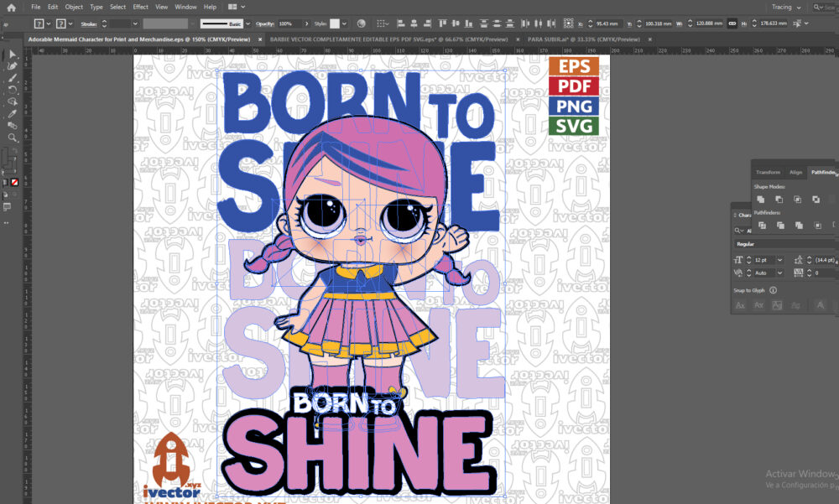Click the isolate selected object icon
The image size is (839, 504).
(797, 23)
